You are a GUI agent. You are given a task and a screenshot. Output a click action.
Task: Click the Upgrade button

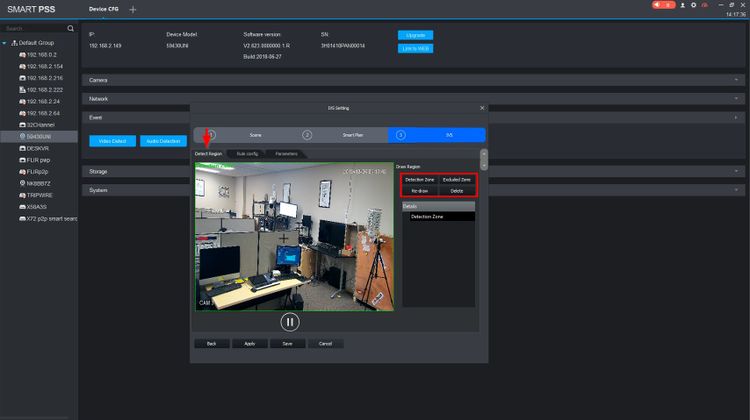tap(415, 35)
